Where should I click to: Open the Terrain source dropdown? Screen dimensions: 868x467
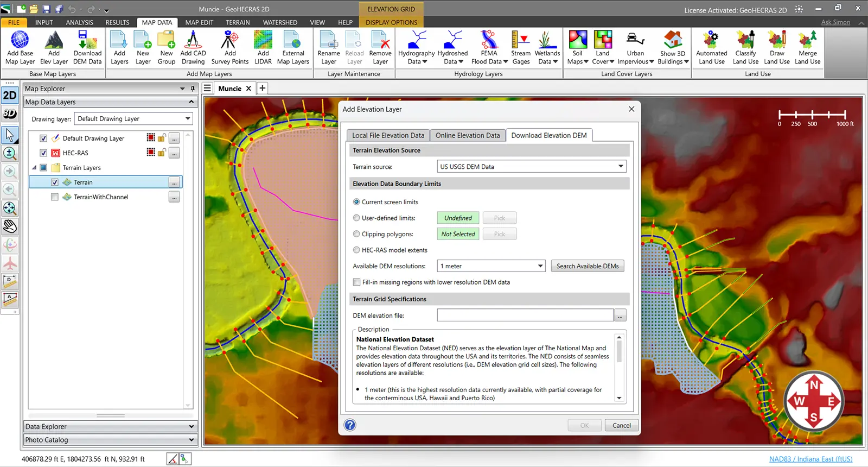[x=531, y=167]
